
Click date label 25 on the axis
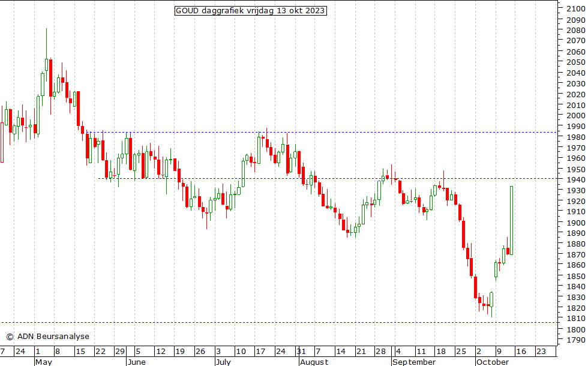(461, 352)
